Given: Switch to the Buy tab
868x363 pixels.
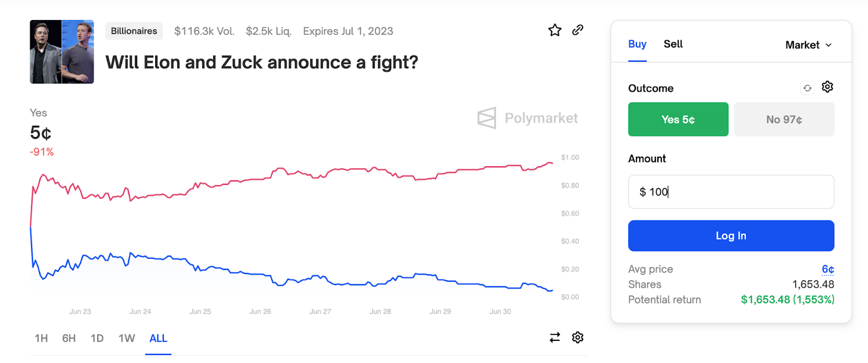Looking at the screenshot, I should point(637,44).
